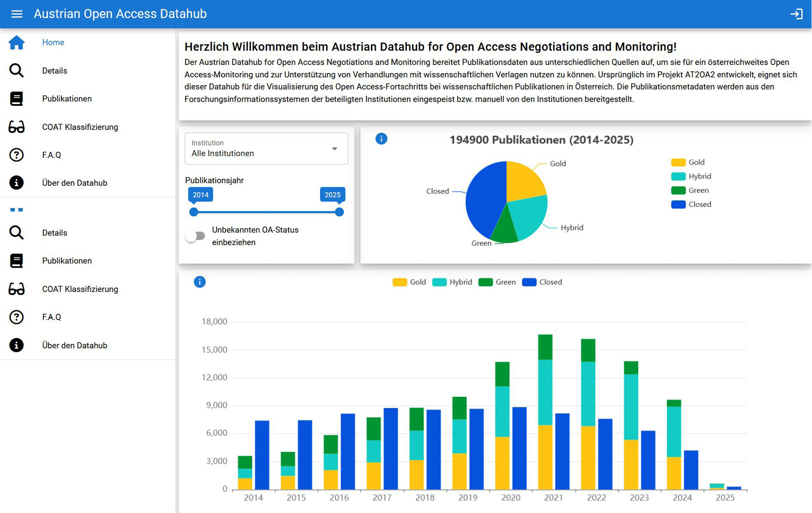Viewport: 812px width, 513px height.
Task: Select the Home icon in sidebar
Action: [16, 42]
